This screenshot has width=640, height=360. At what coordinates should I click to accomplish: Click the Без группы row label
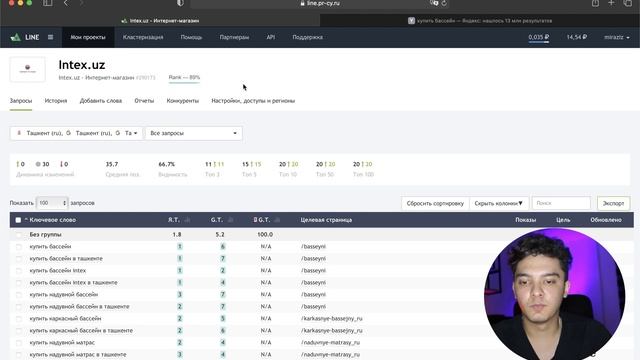[45, 235]
